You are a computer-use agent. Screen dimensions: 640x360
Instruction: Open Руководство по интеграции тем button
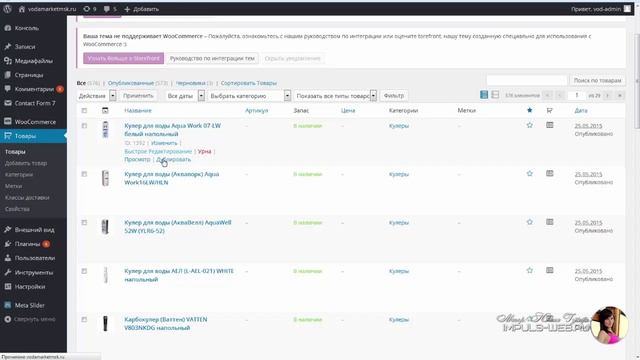tap(212, 58)
